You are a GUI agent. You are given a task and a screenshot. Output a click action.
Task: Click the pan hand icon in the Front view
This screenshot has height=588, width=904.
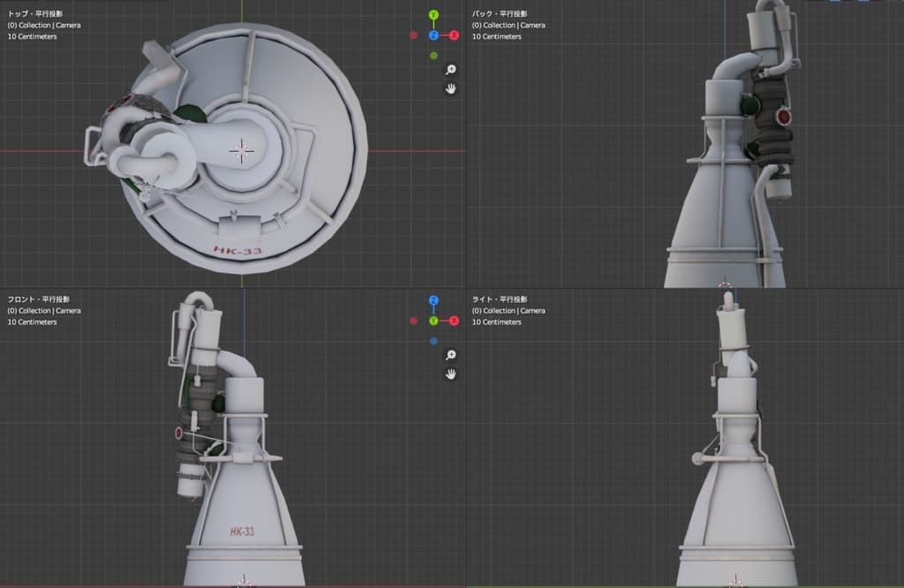[450, 374]
